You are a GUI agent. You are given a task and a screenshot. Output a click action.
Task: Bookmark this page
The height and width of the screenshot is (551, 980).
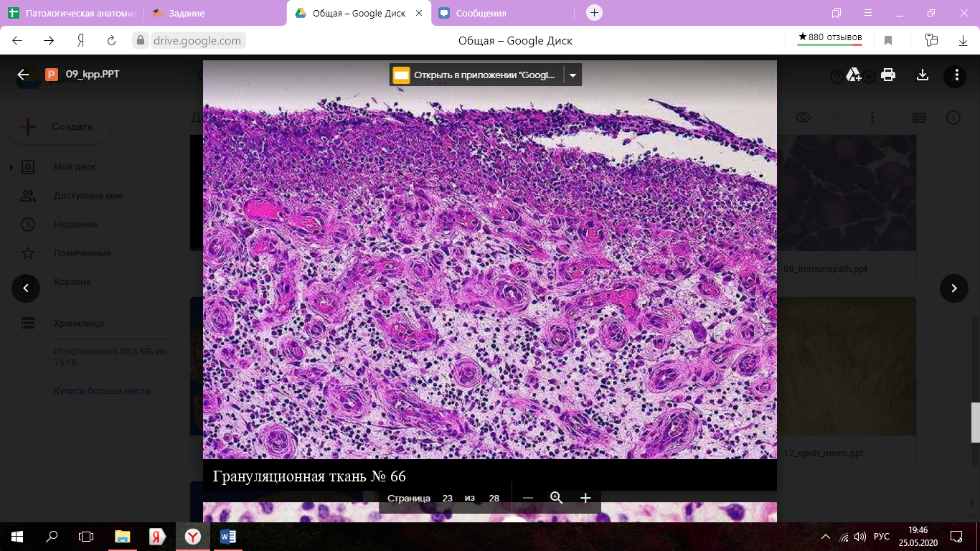coord(888,41)
